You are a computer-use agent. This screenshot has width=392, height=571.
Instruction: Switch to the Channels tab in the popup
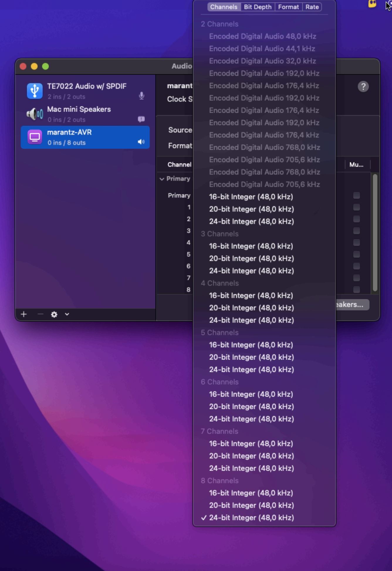point(224,7)
